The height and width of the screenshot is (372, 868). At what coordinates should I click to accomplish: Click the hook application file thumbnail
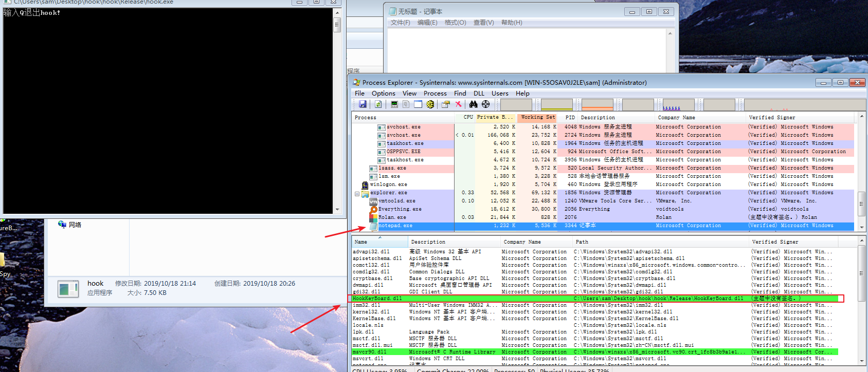click(x=68, y=289)
